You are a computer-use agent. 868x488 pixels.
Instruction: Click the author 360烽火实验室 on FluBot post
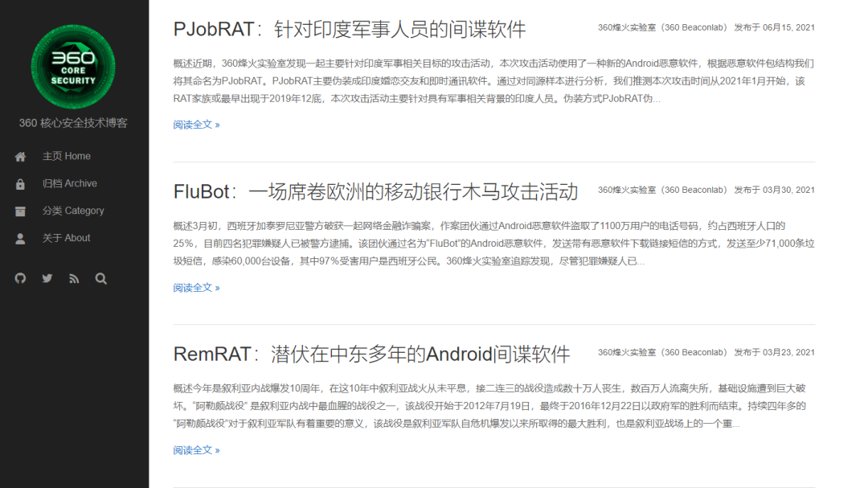(x=662, y=190)
